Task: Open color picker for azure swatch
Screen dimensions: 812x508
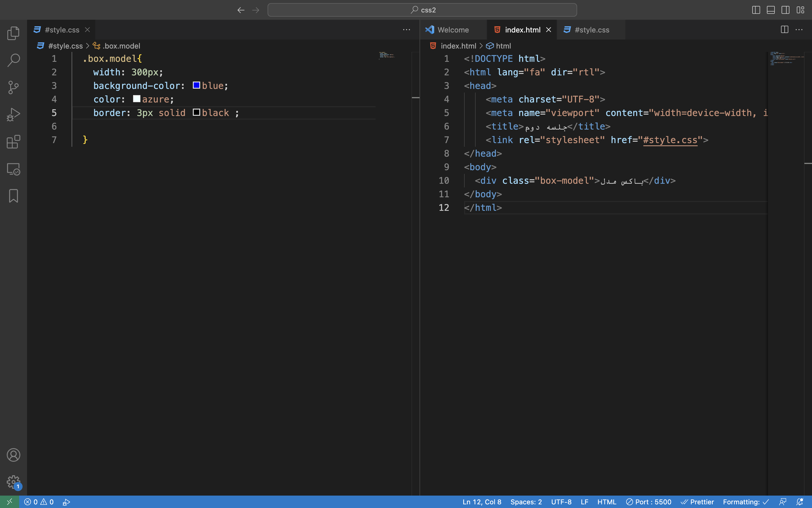Action: (136, 99)
